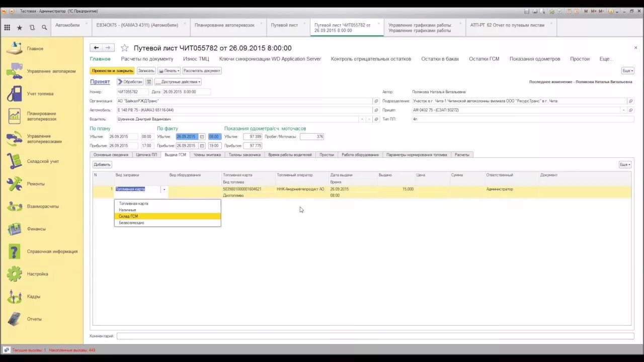Open the search magnifier icon
644x362 pixels.
click(44, 28)
